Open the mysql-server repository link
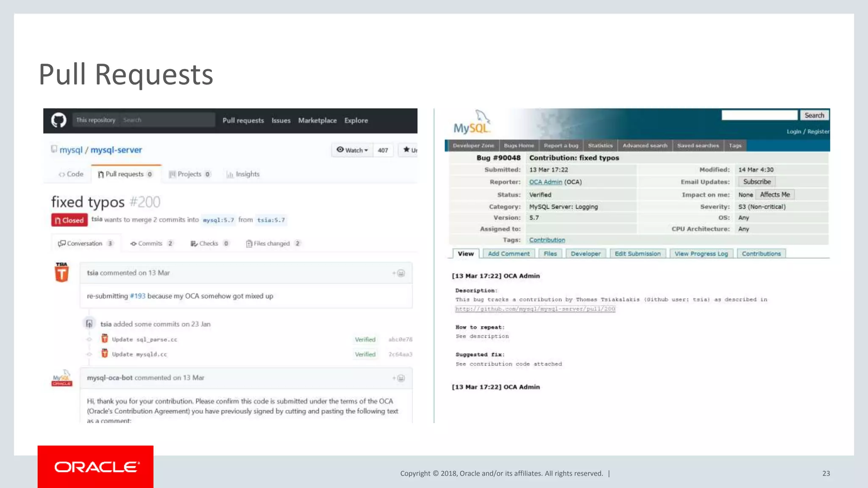Screen dimensions: 868x488 pos(116,150)
